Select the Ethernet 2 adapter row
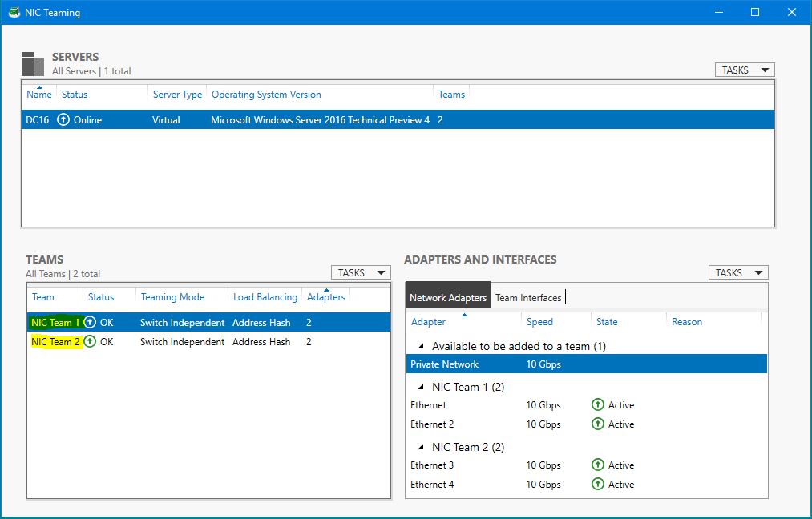The width and height of the screenshot is (812, 519). (x=587, y=424)
